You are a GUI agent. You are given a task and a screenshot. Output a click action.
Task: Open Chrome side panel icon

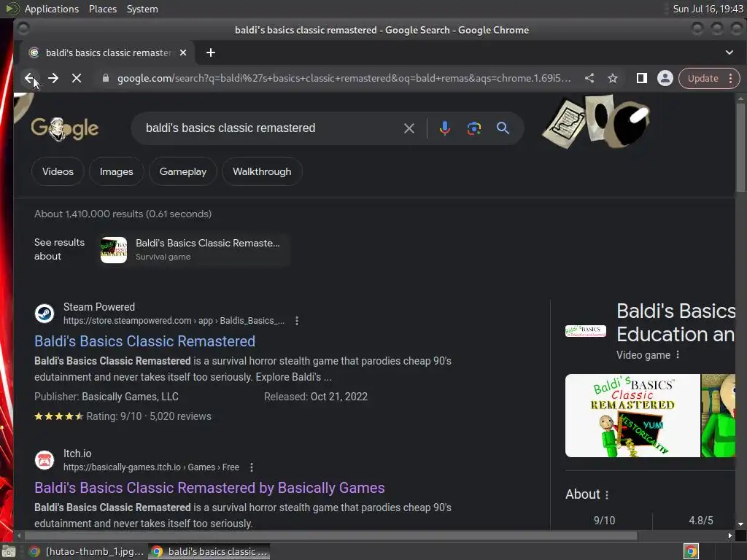pyautogui.click(x=642, y=78)
